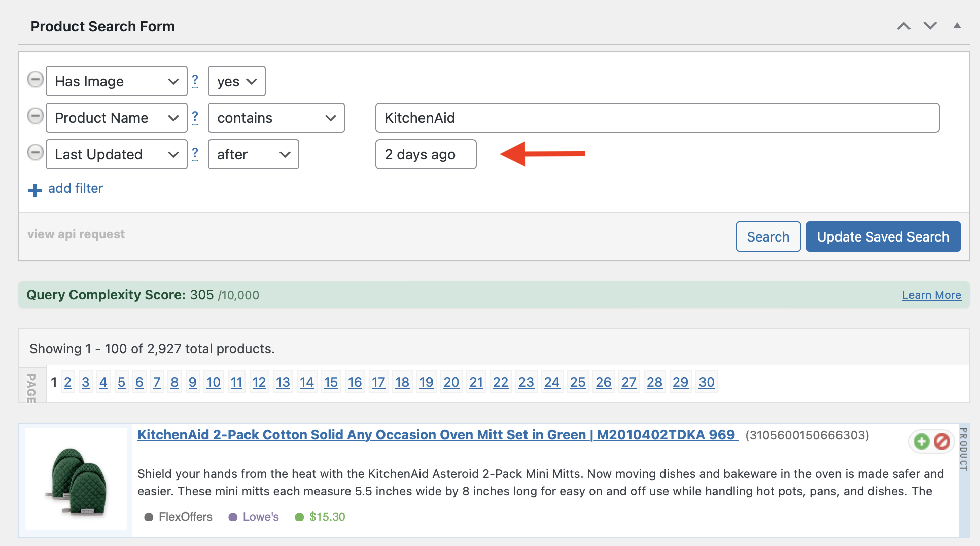
Task: Open the contains operator dropdown
Action: [x=276, y=118]
